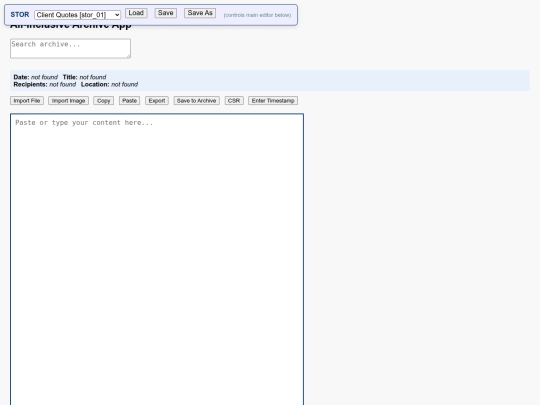Click the Paste button
Screen dimensions: 540x405
click(x=129, y=101)
